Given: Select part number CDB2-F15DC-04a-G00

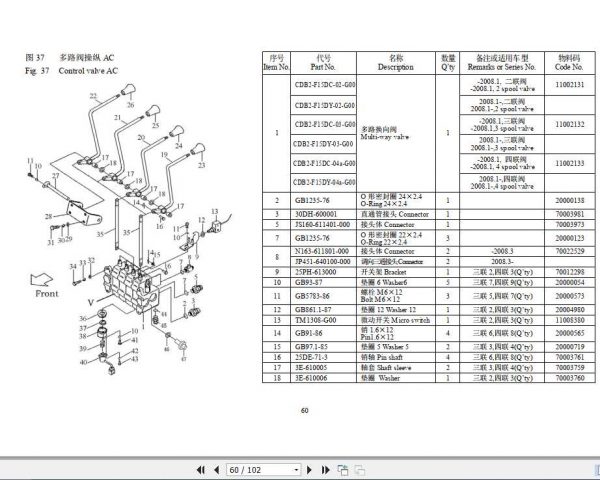Looking at the screenshot, I should click(324, 163).
